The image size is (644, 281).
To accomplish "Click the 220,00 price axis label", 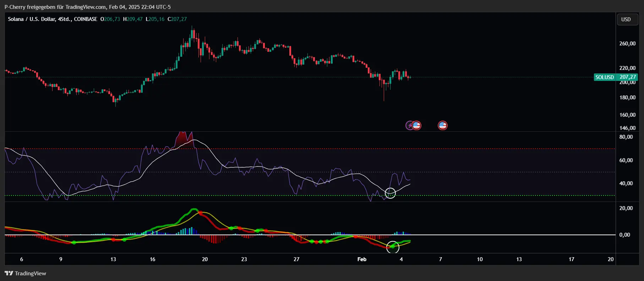I will 627,68.
